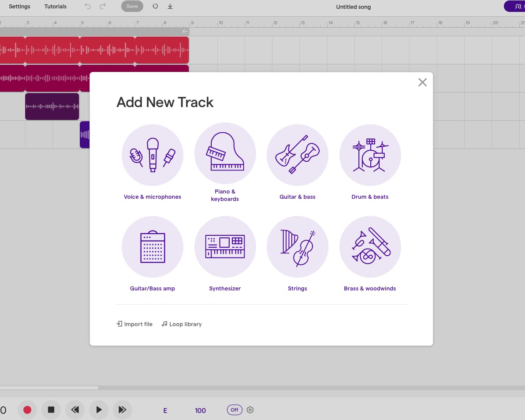This screenshot has width=525, height=420.
Task: Click the play button
Action: pos(98,409)
